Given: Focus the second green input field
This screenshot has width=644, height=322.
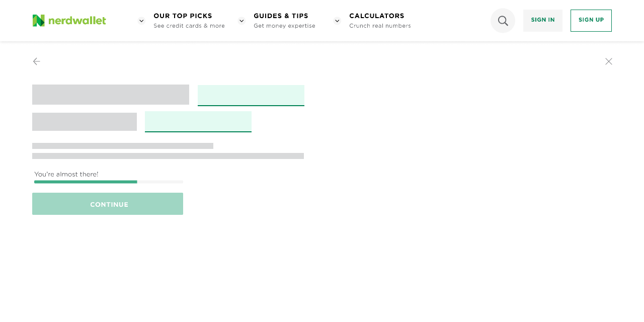Looking at the screenshot, I should 198,121.
